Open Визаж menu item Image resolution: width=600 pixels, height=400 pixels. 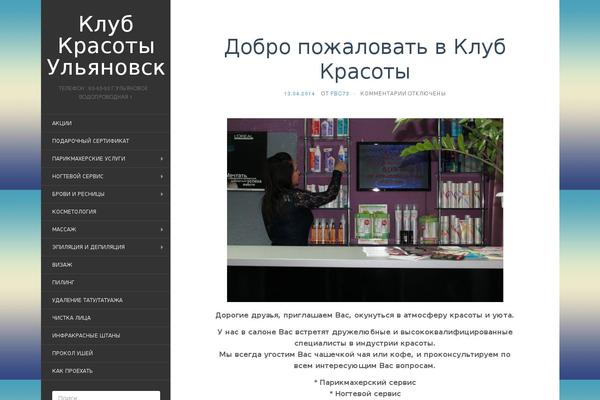[x=106, y=264]
